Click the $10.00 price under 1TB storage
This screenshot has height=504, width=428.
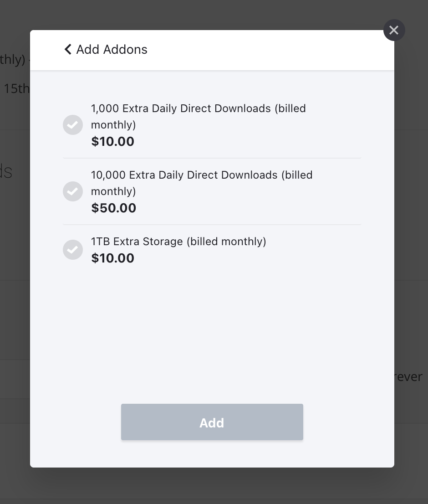pos(113,258)
